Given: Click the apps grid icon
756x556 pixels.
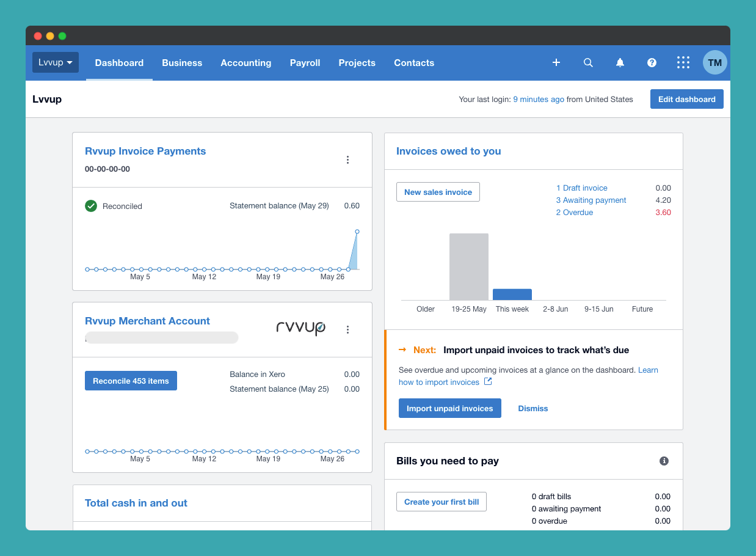Looking at the screenshot, I should click(683, 62).
